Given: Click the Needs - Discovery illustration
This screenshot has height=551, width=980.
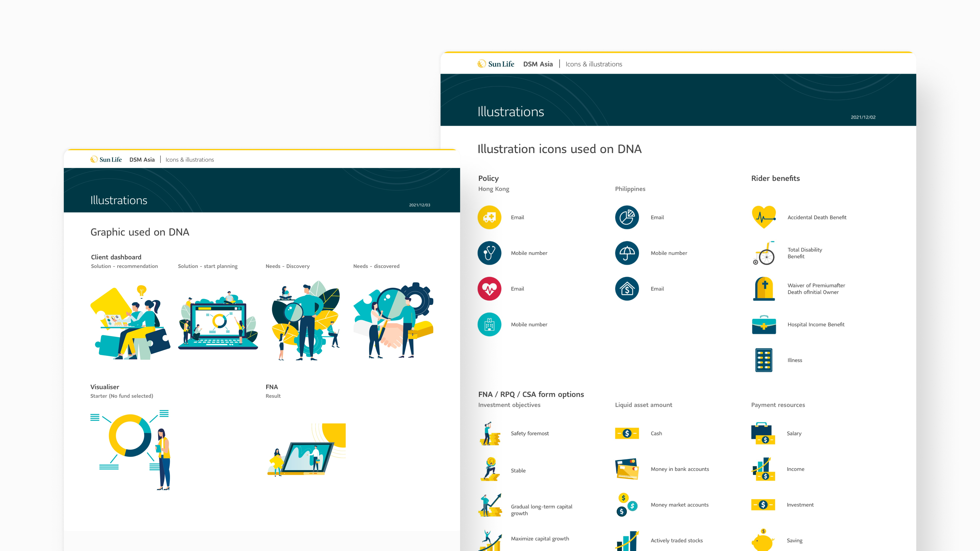Looking at the screenshot, I should pos(306,320).
